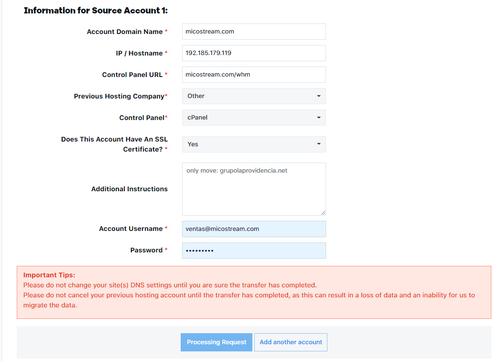Open the Previous Hosting Company dropdown
The image size is (500, 361).
click(x=254, y=96)
